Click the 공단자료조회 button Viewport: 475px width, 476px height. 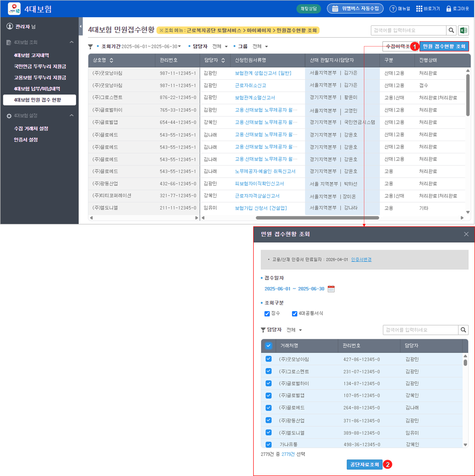coord(364,464)
